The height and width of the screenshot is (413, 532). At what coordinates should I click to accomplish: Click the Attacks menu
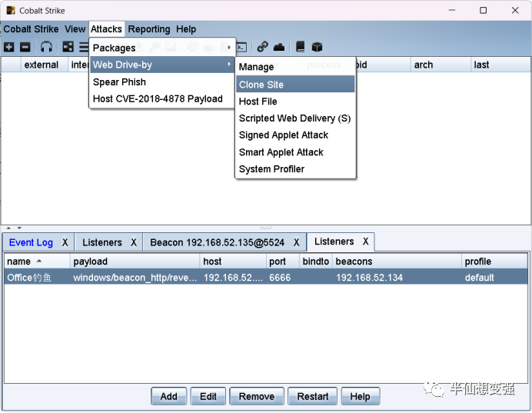(x=106, y=29)
